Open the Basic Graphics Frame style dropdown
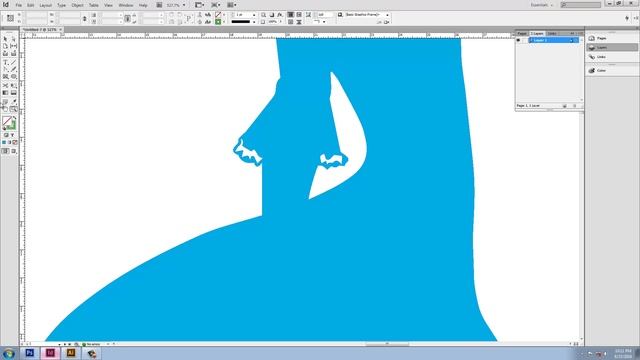640x360 pixels. pyautogui.click(x=387, y=15)
